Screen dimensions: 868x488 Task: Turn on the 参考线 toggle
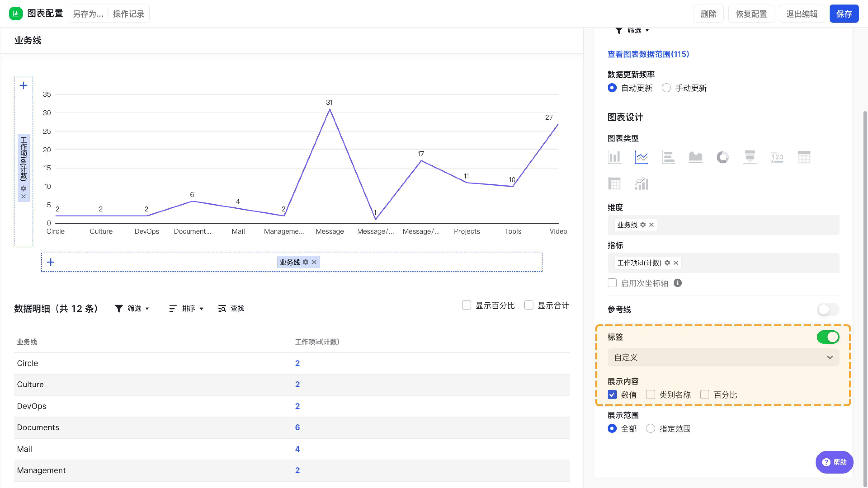pos(828,309)
